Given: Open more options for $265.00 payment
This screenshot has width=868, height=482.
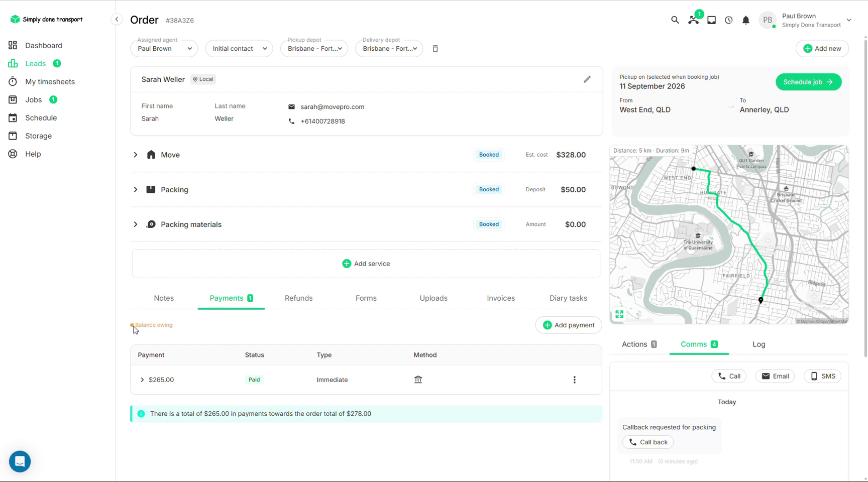Looking at the screenshot, I should coord(574,380).
